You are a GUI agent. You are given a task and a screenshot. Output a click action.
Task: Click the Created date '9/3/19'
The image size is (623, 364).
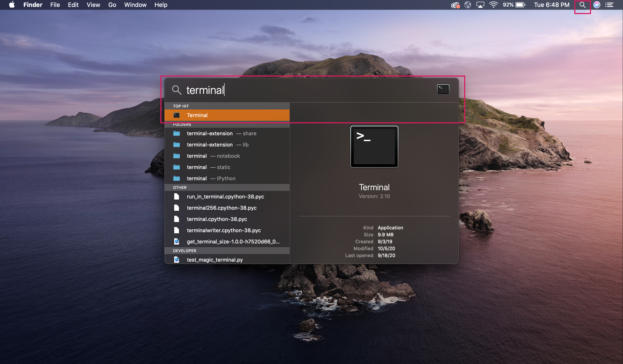coord(385,241)
